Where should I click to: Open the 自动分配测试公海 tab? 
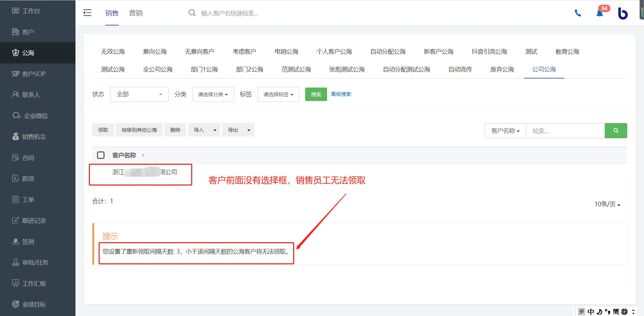point(407,69)
